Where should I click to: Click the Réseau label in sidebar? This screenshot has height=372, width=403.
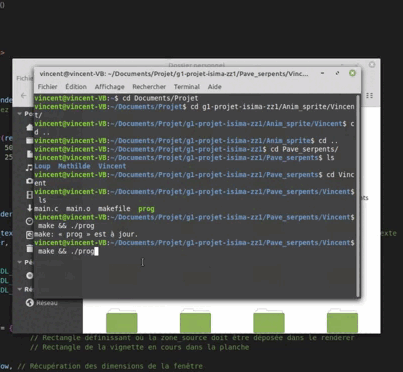(x=47, y=303)
